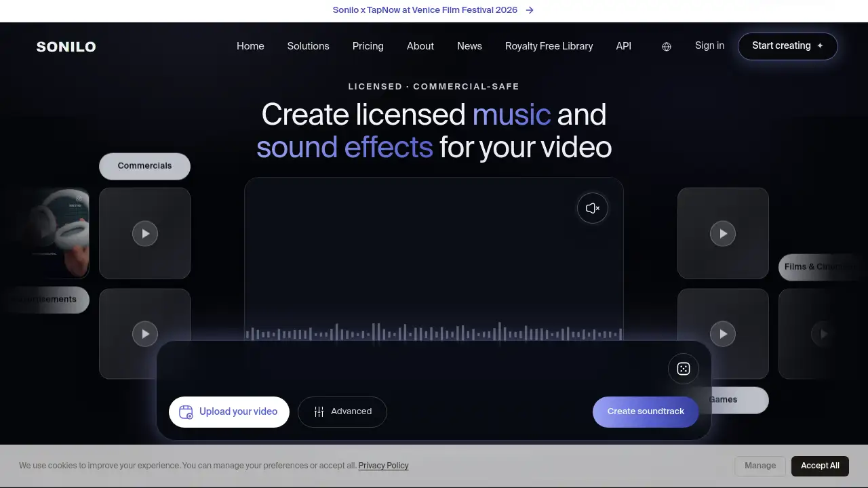Click Sign in

point(709,45)
